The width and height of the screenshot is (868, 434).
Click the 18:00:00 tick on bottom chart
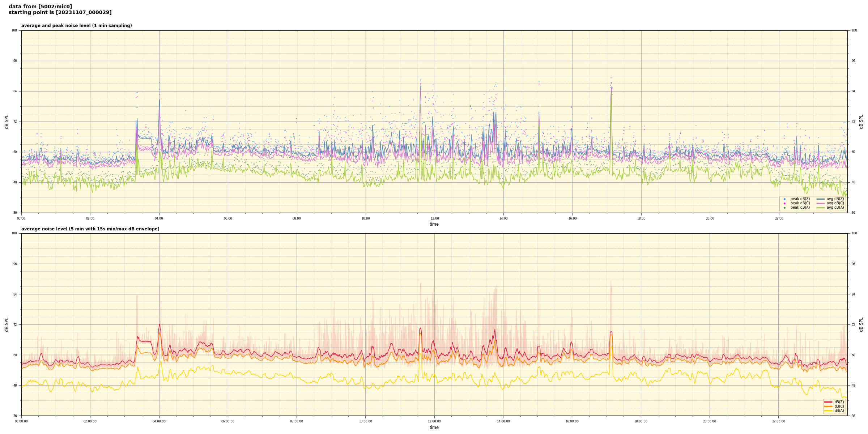point(641,421)
